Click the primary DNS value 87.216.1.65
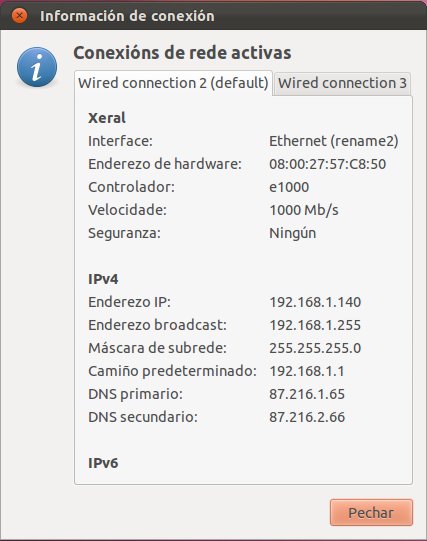 (x=307, y=394)
